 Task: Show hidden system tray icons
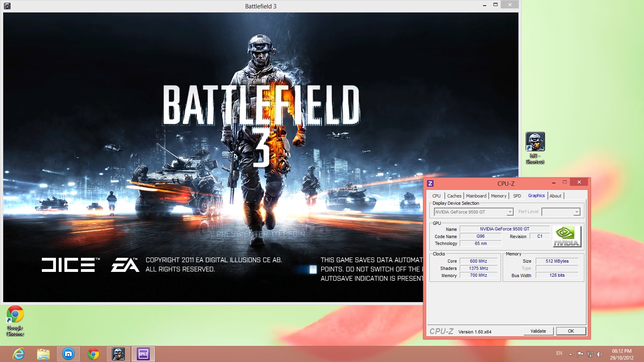tap(570, 354)
